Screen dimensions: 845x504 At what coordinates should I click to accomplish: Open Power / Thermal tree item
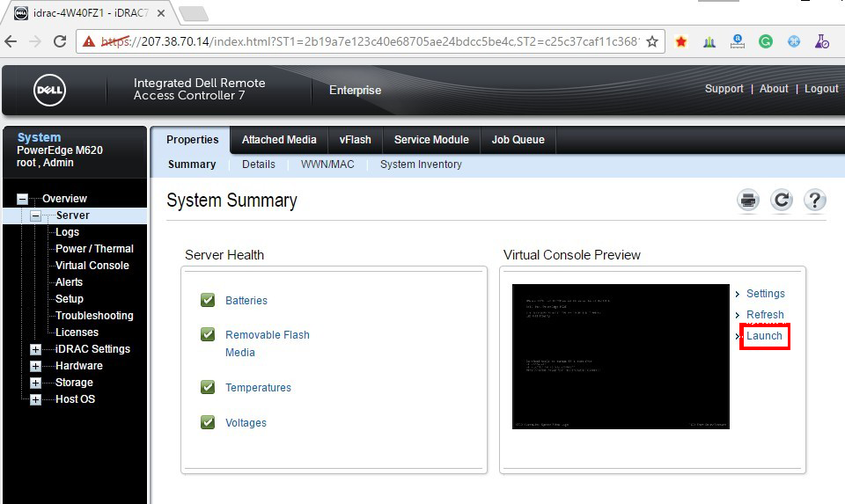point(94,249)
